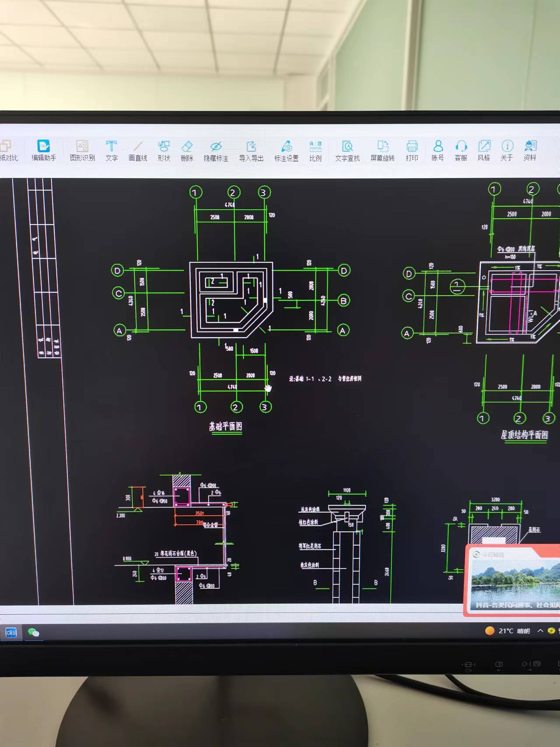560x747 pixels.
Task: Click the yellow tray icon beside the arrow
Action: point(551,631)
